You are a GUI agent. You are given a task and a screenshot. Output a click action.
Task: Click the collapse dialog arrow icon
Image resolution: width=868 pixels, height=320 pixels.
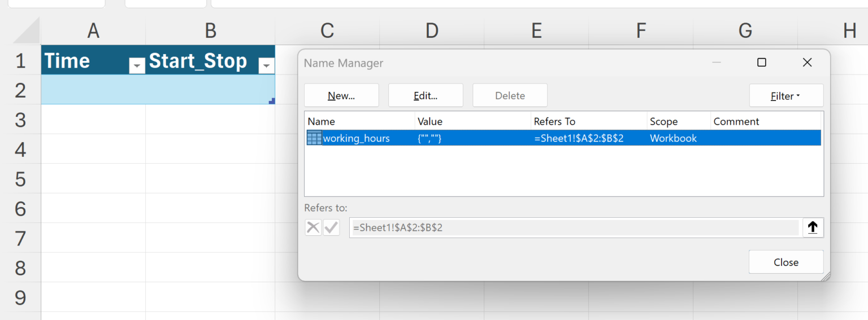813,227
